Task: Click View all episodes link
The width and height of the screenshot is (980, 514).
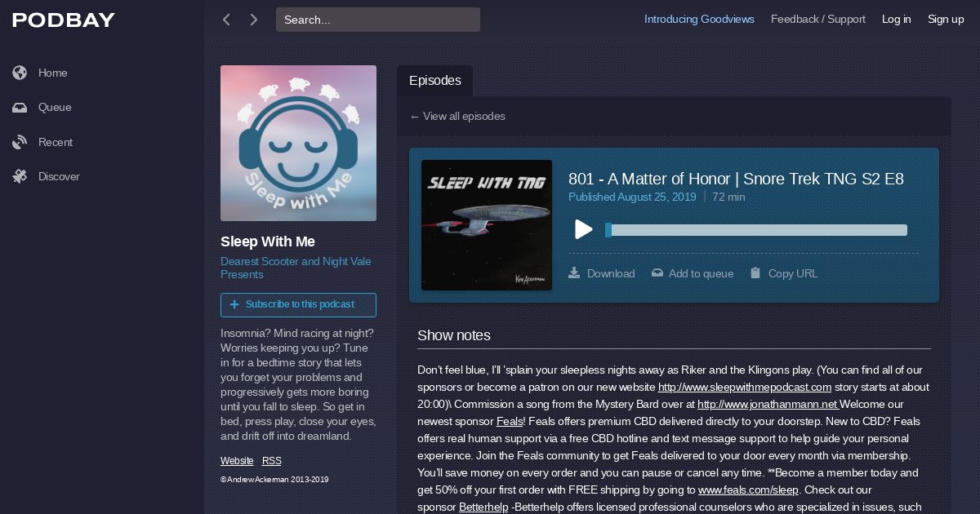Action: [x=457, y=116]
